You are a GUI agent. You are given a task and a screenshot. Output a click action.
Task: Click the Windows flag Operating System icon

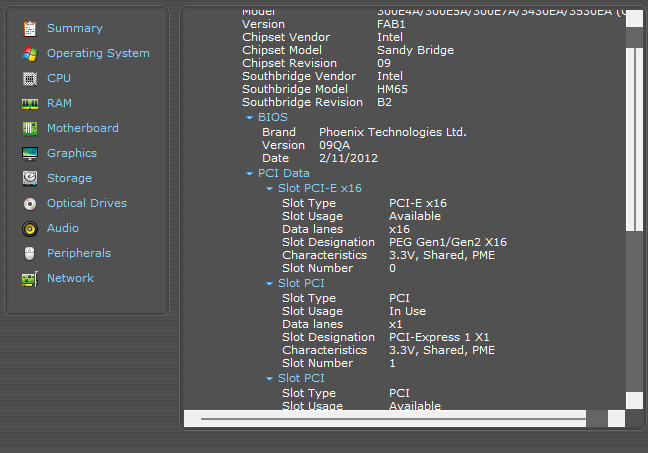[x=30, y=53]
